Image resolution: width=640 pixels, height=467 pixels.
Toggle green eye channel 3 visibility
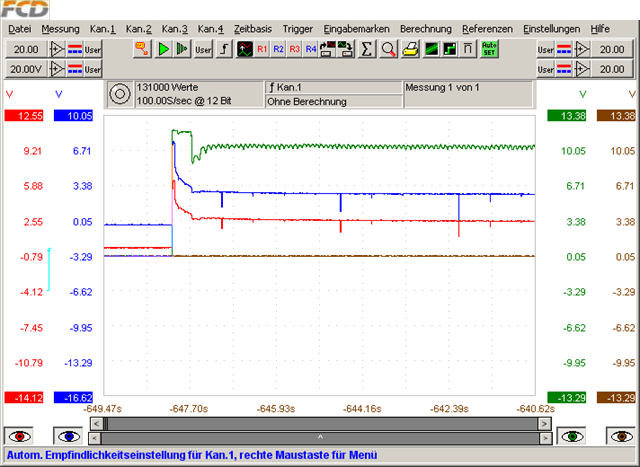click(571, 436)
